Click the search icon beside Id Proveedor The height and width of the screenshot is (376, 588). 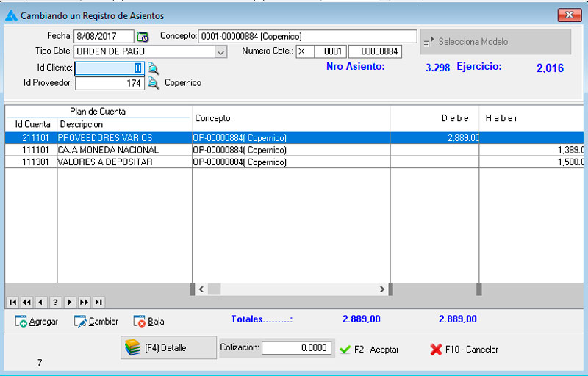[x=153, y=83]
